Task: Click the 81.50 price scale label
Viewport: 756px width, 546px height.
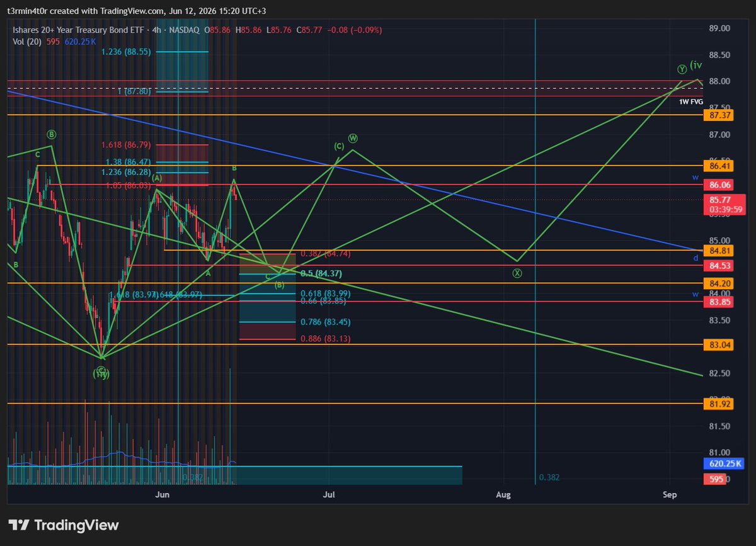Action: pyautogui.click(x=719, y=426)
